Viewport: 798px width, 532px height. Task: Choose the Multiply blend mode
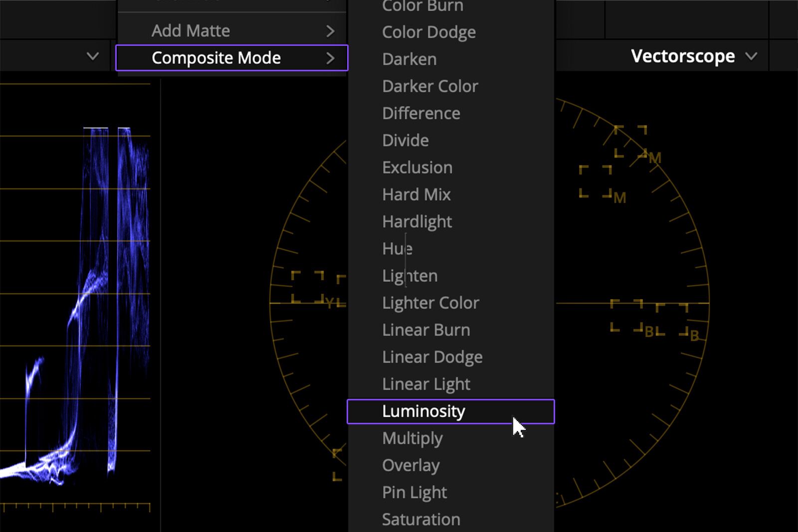[412, 438]
